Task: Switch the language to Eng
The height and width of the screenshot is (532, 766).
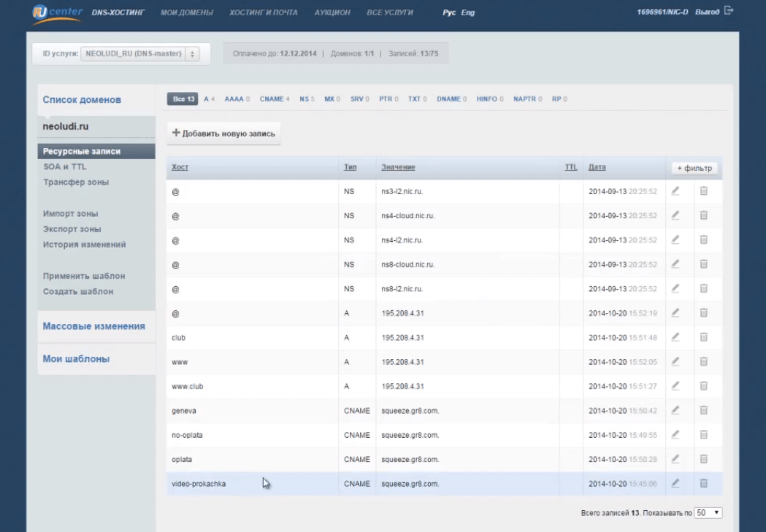Action: click(468, 12)
